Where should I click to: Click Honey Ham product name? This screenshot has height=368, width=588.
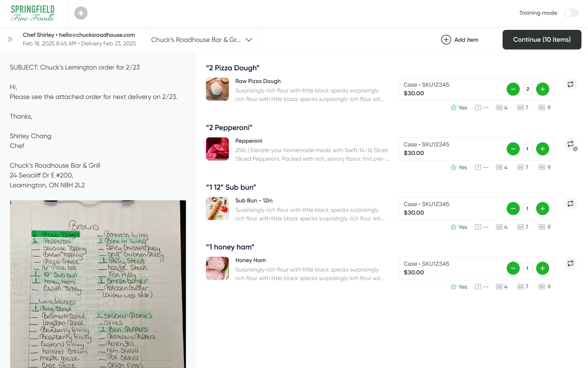[x=250, y=260]
